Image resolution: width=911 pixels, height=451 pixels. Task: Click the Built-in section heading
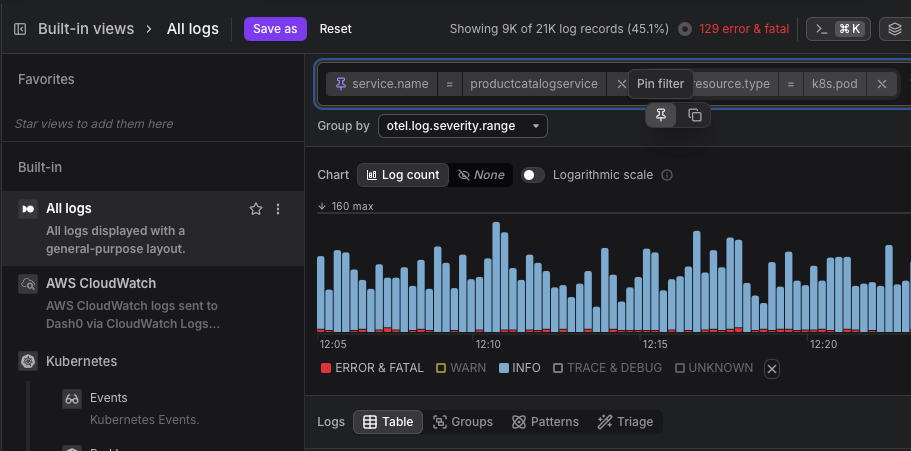(x=40, y=167)
